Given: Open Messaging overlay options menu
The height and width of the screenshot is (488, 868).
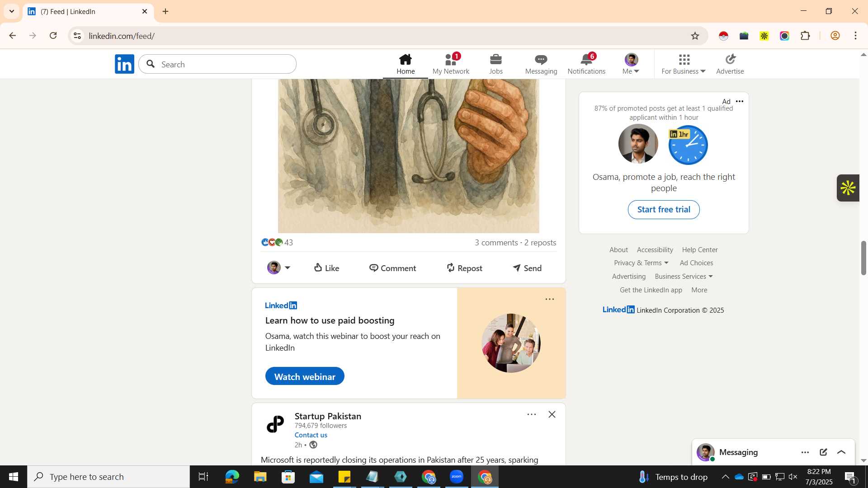Looking at the screenshot, I should pos(805,452).
